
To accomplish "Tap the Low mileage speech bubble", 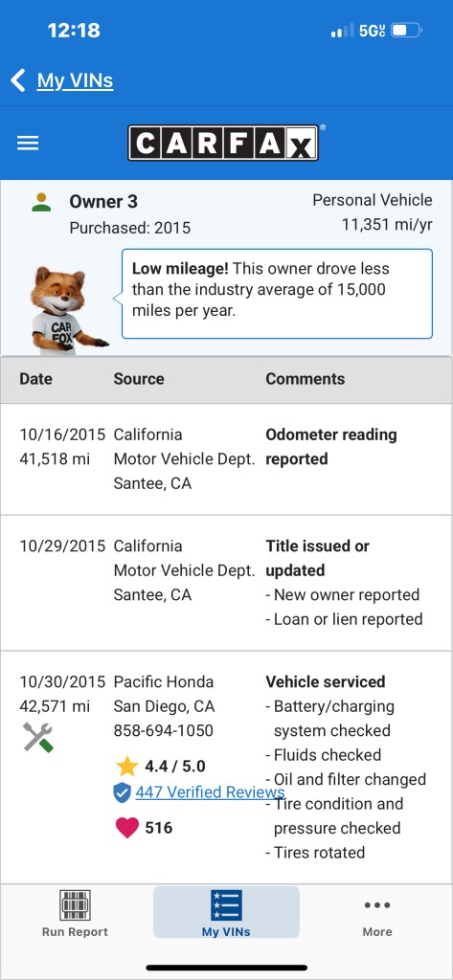I will 277,294.
